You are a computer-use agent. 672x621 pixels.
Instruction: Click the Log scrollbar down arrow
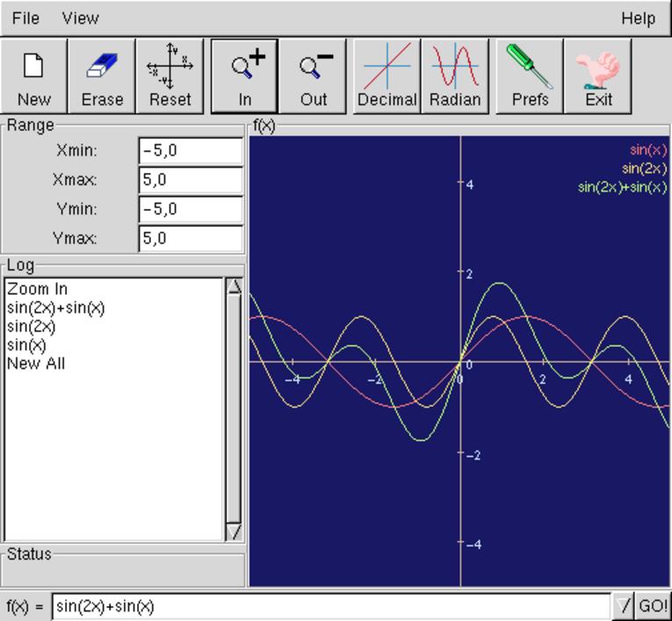tap(234, 531)
